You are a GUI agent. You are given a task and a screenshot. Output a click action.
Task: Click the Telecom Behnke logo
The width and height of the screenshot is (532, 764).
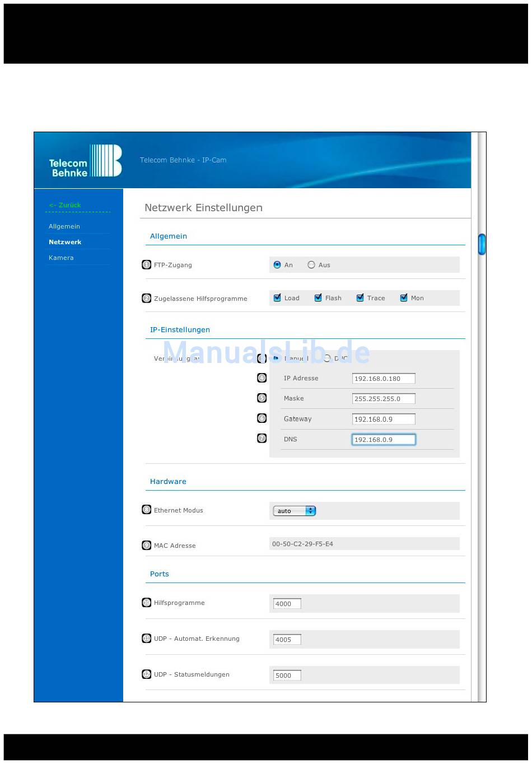coord(85,161)
